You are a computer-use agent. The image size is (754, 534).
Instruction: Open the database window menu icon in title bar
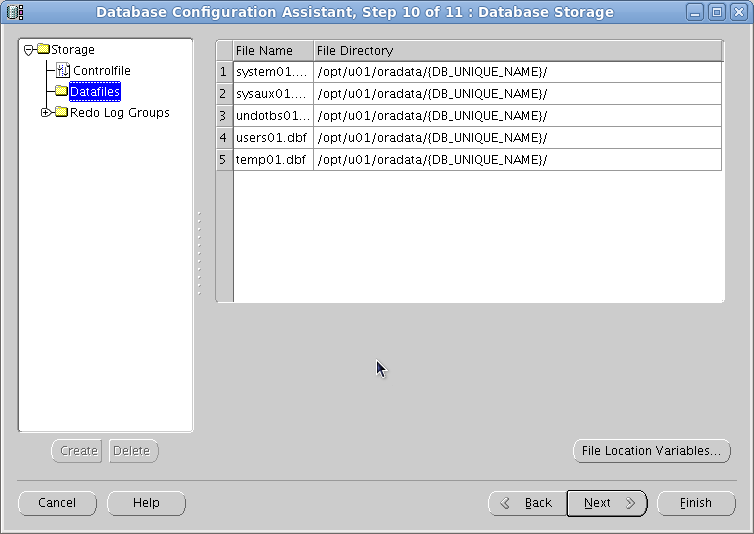coord(15,12)
